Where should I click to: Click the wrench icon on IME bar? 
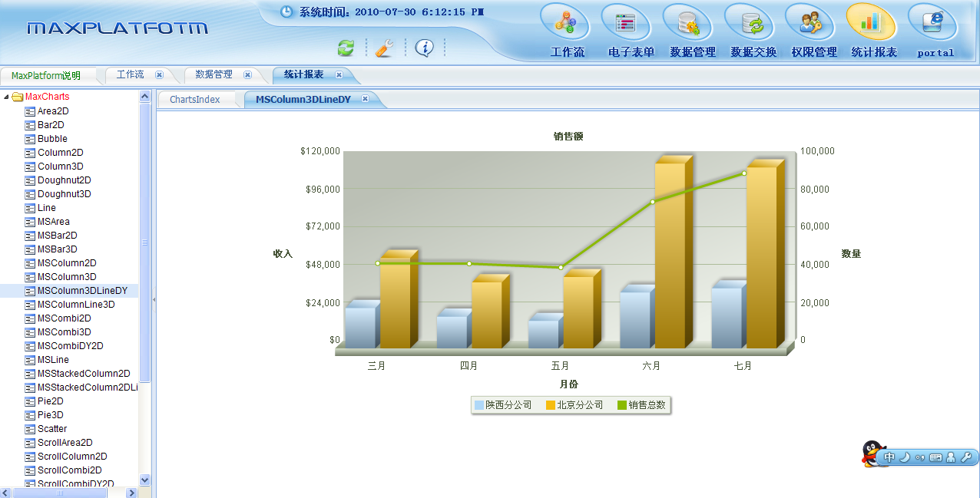click(x=966, y=457)
